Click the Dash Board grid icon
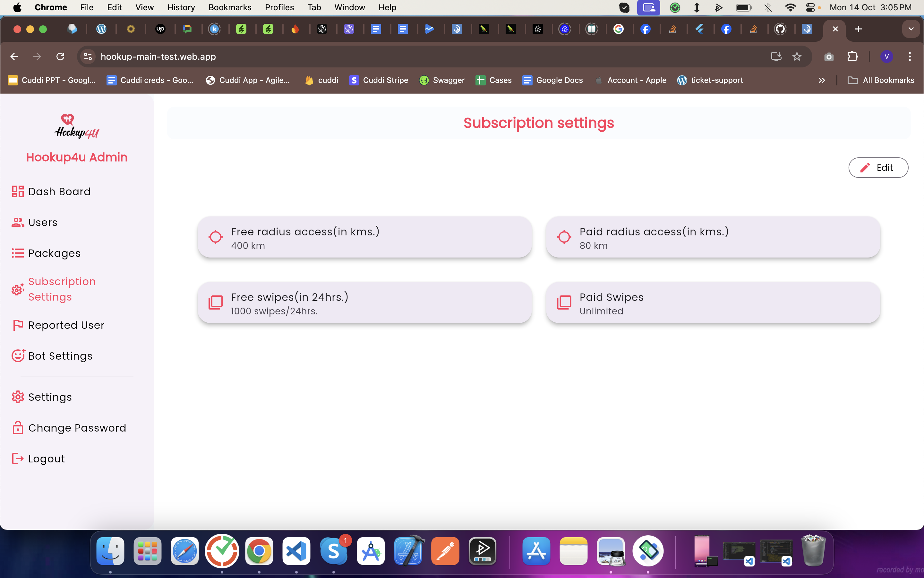The image size is (924, 578). coord(18,191)
